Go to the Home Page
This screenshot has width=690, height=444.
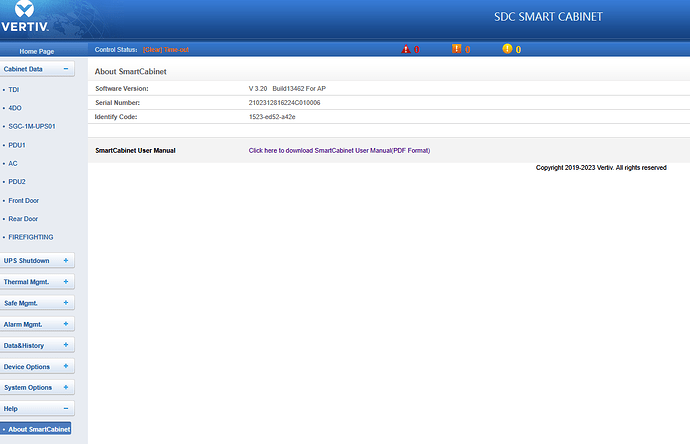[x=38, y=50]
